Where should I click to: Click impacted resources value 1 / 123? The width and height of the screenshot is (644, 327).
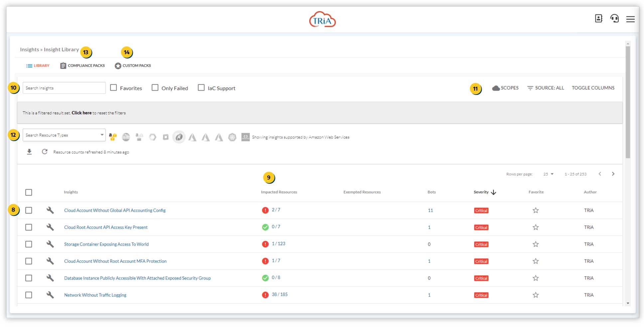pyautogui.click(x=278, y=244)
